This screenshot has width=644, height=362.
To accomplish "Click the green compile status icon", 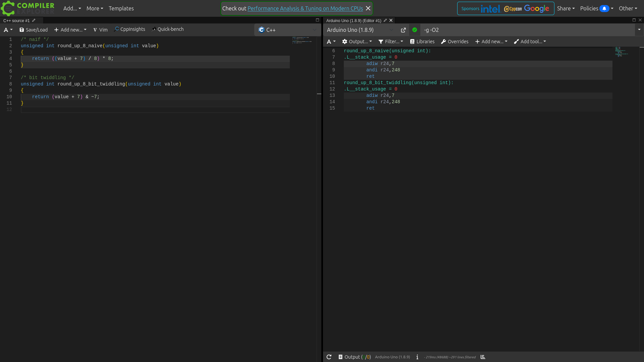I will click(415, 30).
